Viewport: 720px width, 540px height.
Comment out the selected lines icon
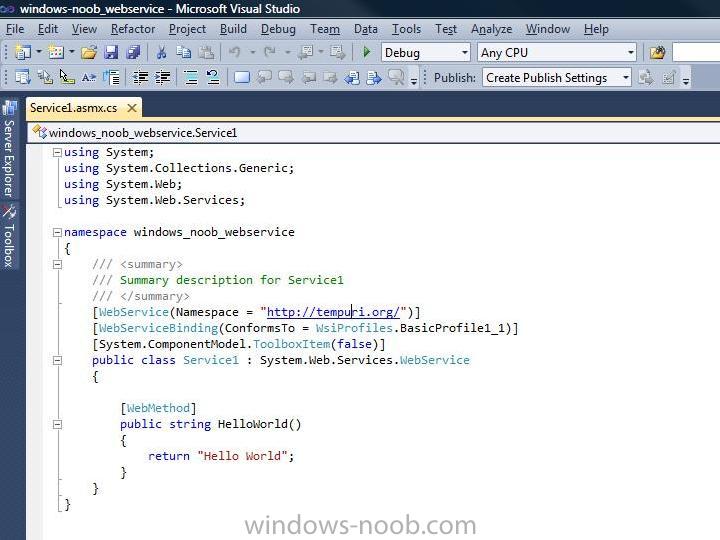click(x=191, y=78)
